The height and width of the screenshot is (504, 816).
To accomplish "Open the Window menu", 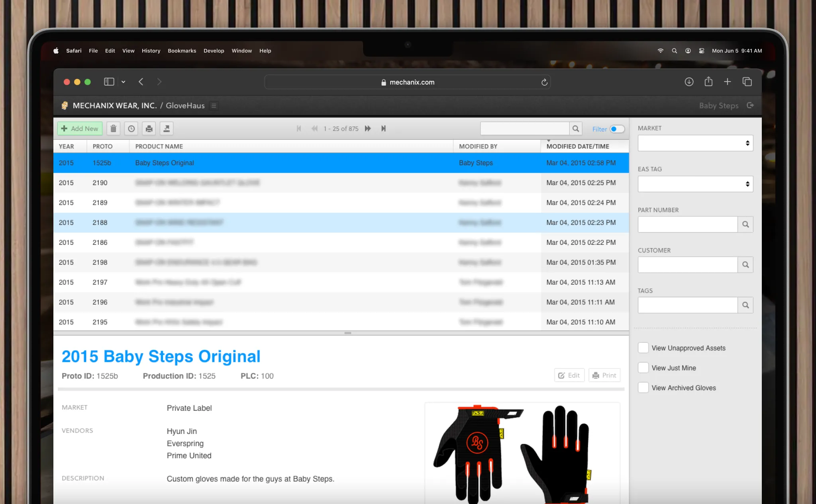I will coord(241,51).
